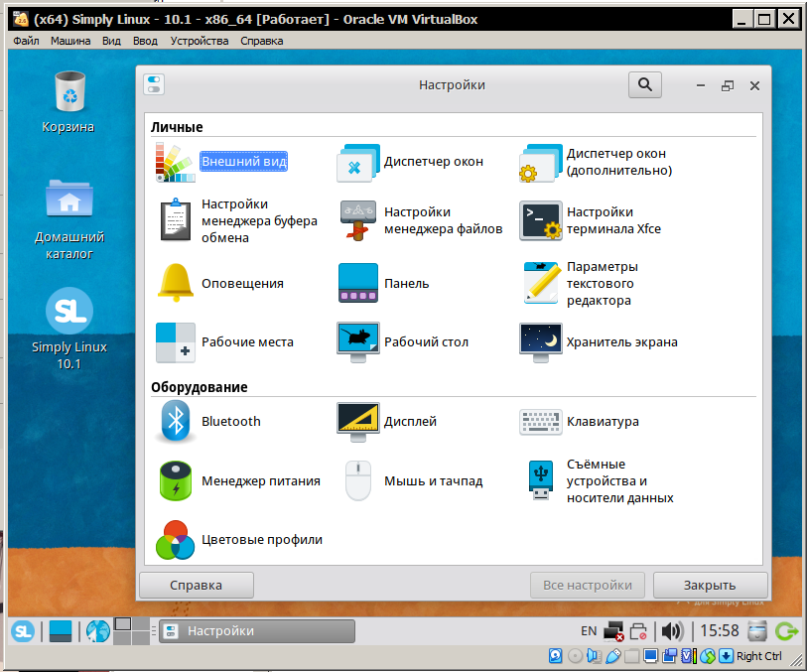Click the Settings window's title bar toggle icon
Screen dimensions: 807x672
(154, 85)
